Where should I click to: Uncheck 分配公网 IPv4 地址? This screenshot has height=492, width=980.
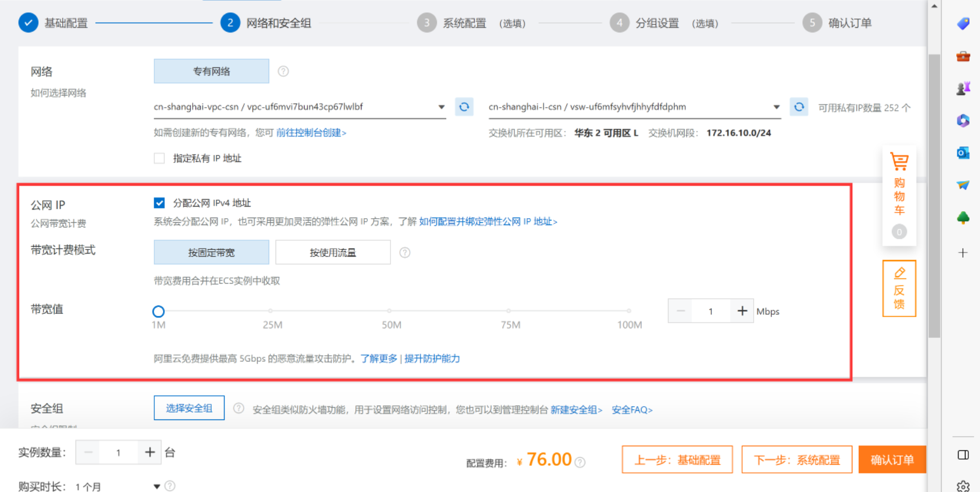point(159,202)
